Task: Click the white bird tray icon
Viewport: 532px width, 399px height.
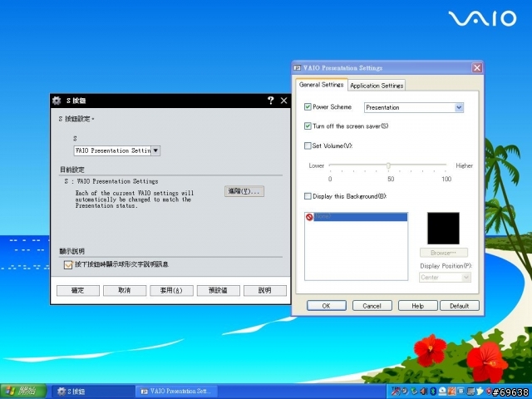Action: click(480, 392)
